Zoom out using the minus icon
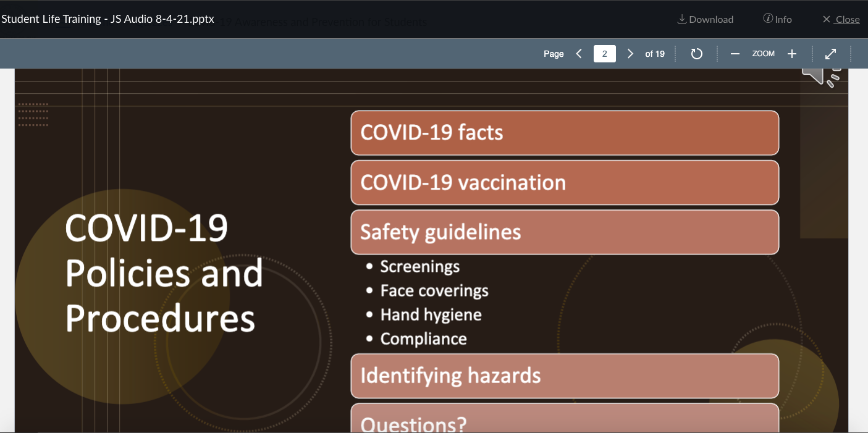The image size is (868, 433). point(735,54)
